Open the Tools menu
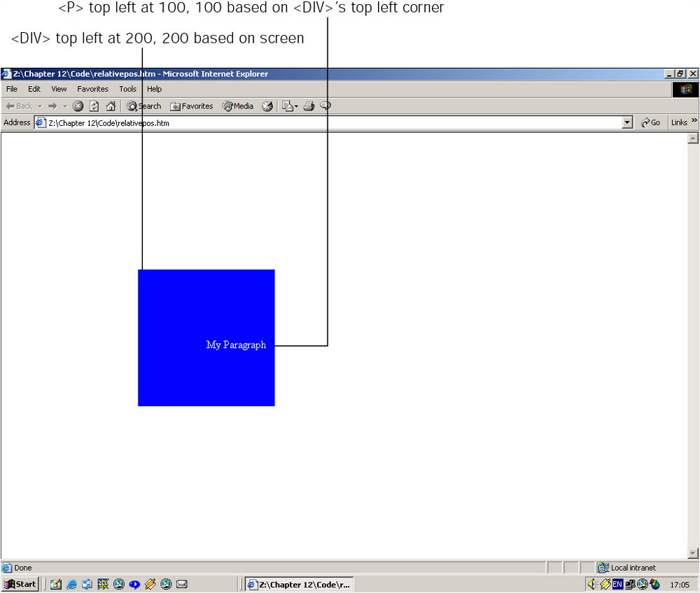Screen dimensions: 700x593 [x=127, y=89]
